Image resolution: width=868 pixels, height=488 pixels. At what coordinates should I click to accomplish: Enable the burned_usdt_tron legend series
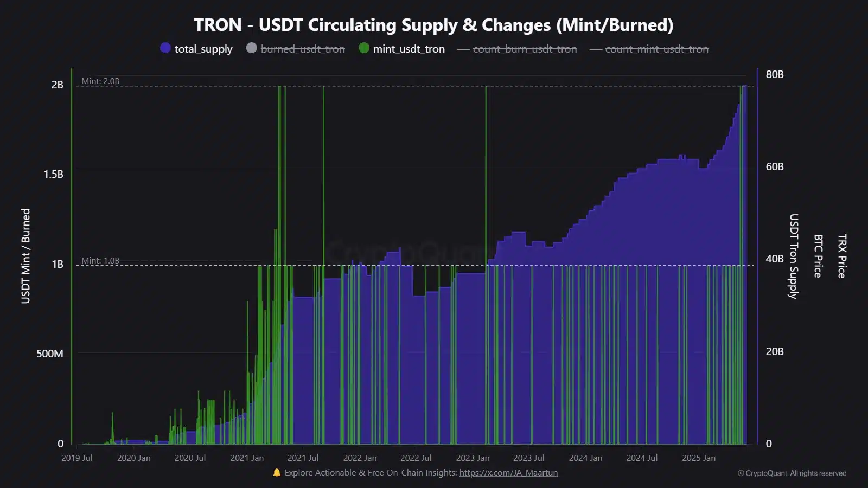point(296,49)
